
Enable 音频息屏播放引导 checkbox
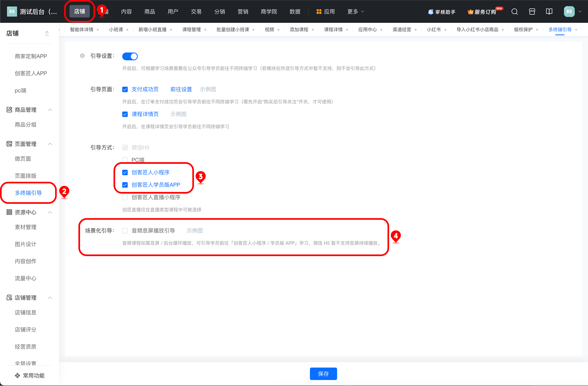click(x=125, y=231)
